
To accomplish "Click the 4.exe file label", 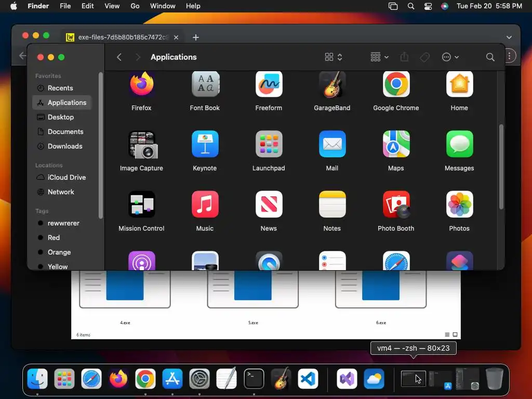I will click(125, 323).
